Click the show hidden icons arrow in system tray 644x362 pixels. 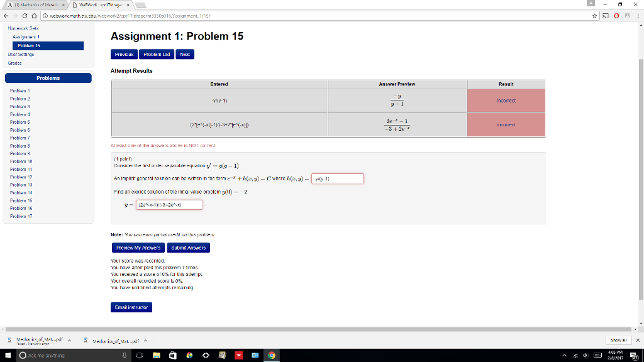coord(565,355)
